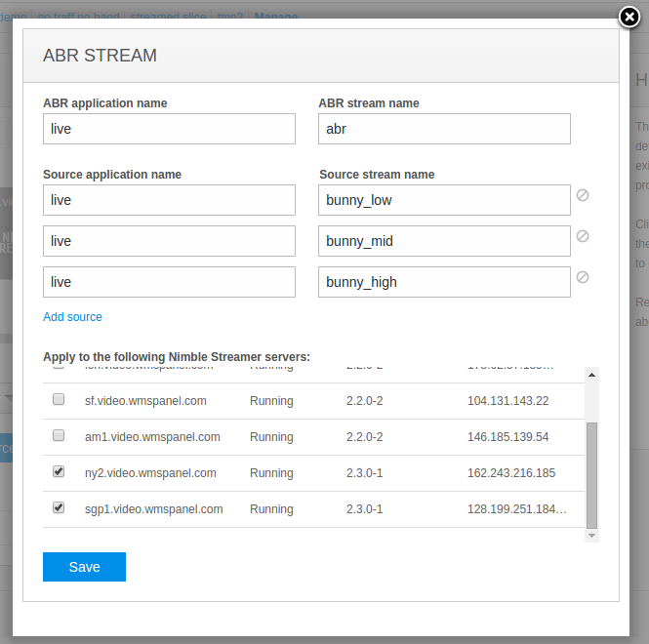Select the bunny_low source stream field

(x=444, y=200)
